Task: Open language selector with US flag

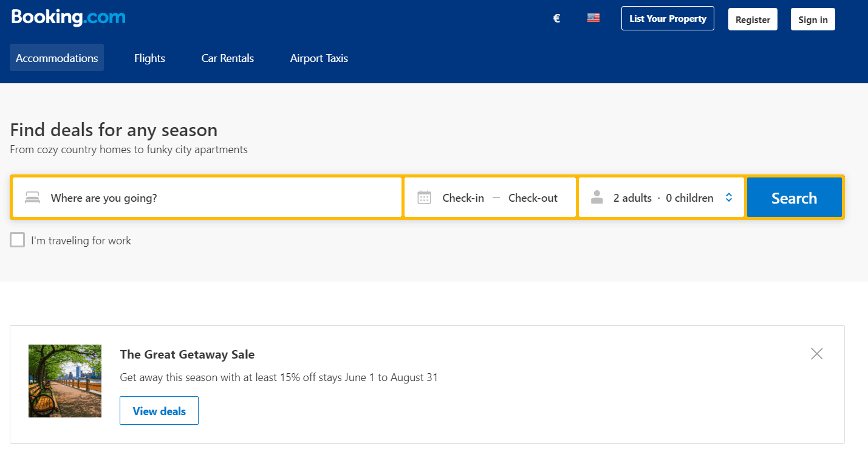Action: [x=593, y=18]
